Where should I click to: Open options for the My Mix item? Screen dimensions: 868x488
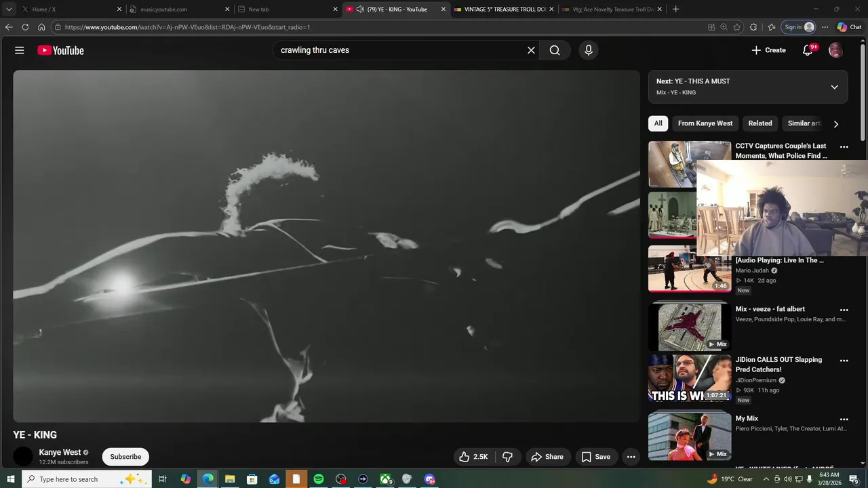pyautogui.click(x=844, y=420)
